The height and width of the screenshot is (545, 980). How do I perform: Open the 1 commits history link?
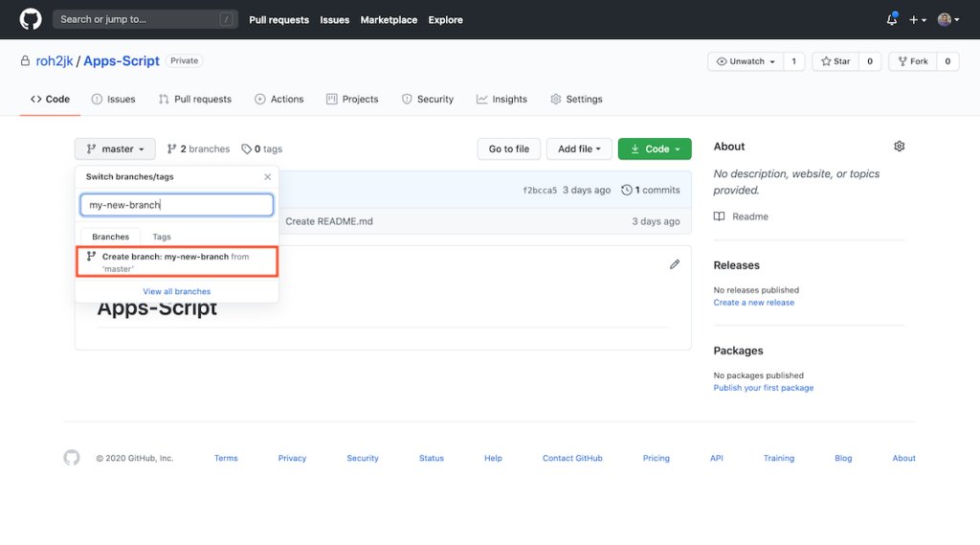coord(651,190)
